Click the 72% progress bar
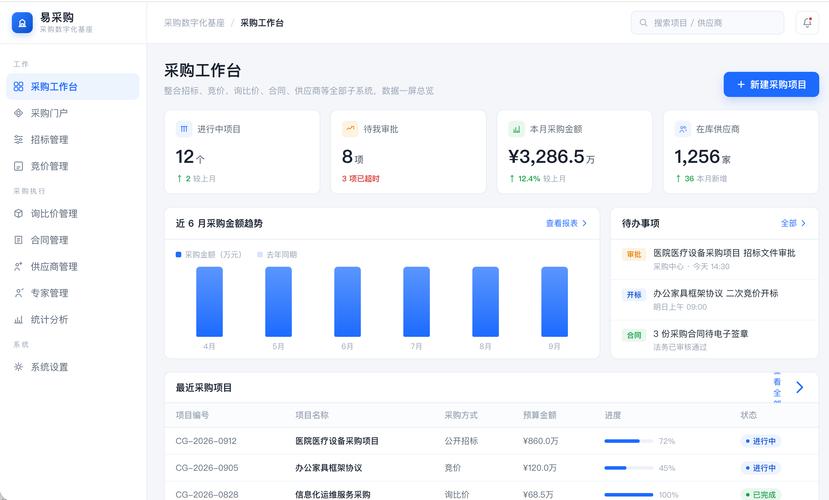The width and height of the screenshot is (829, 500). (x=629, y=441)
